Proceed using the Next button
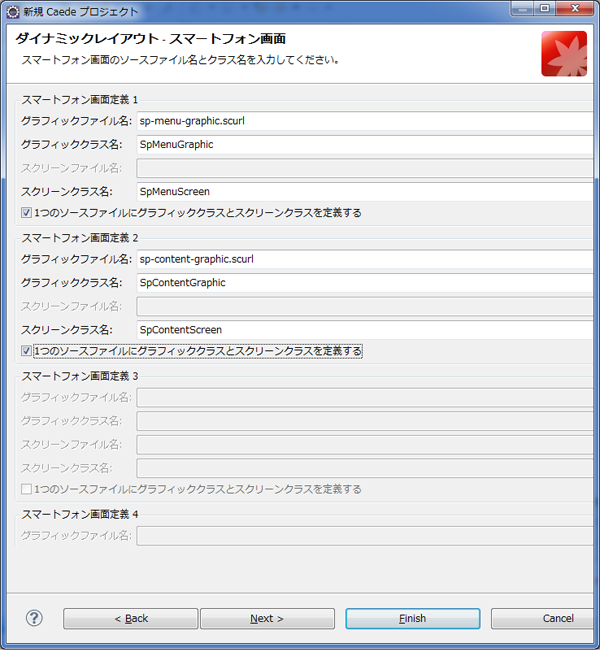The height and width of the screenshot is (659, 600). 267,619
